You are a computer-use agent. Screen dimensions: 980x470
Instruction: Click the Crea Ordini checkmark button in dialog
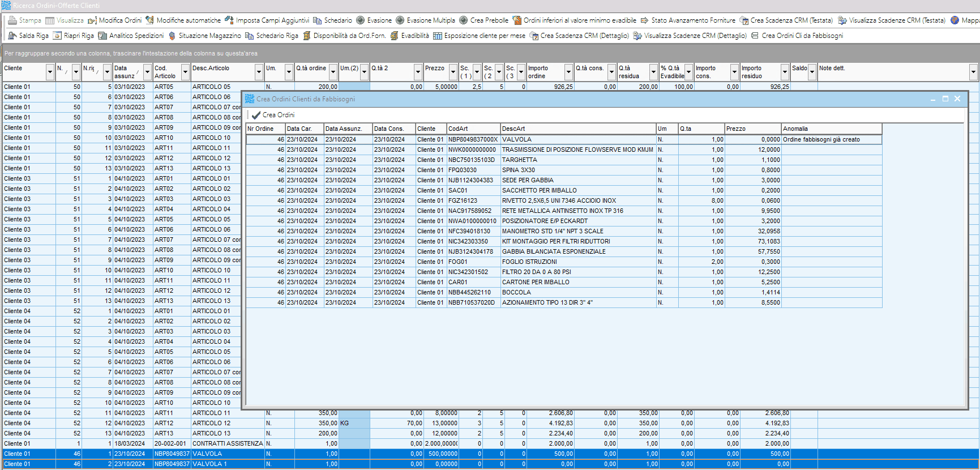[x=273, y=115]
